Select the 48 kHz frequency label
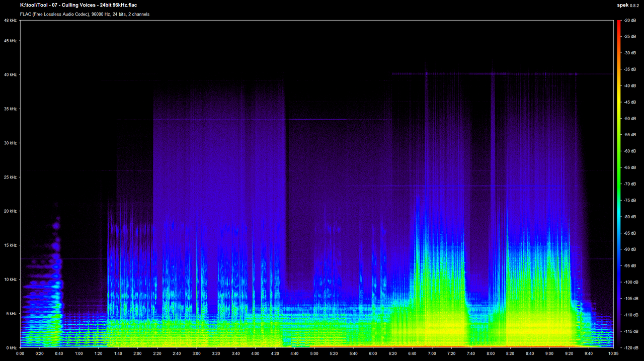Screen dimensions: 644x361 pyautogui.click(x=10, y=20)
